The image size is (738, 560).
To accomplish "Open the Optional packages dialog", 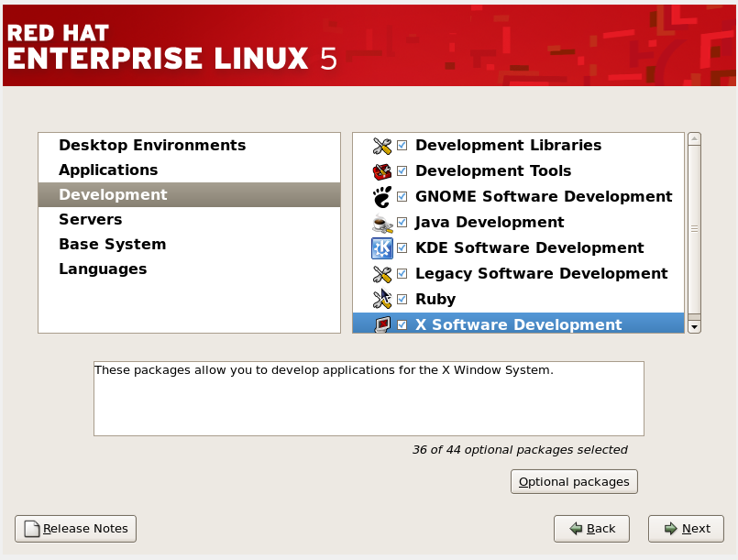I will 574,481.
